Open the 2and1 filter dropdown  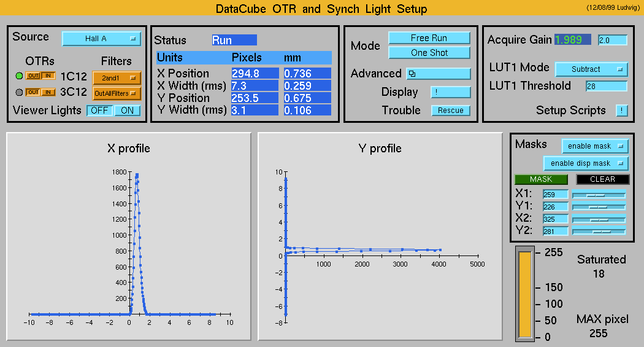(x=117, y=78)
